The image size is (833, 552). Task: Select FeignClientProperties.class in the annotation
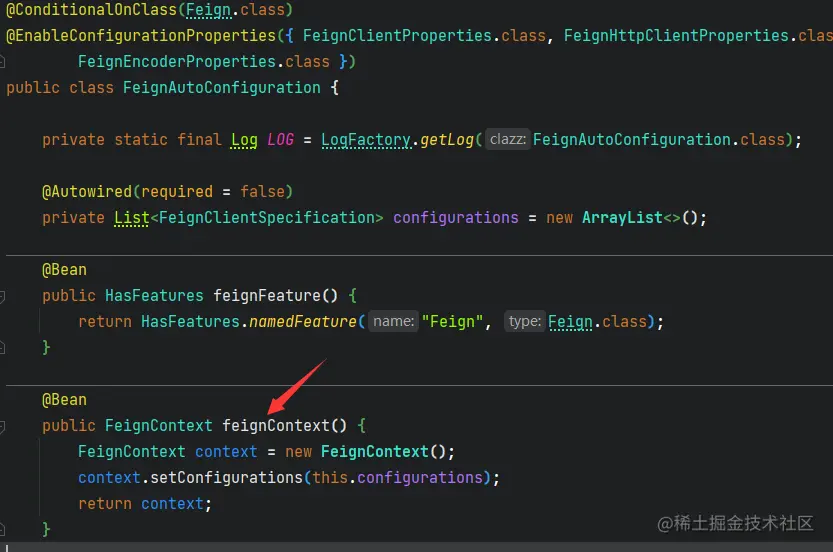pos(424,36)
